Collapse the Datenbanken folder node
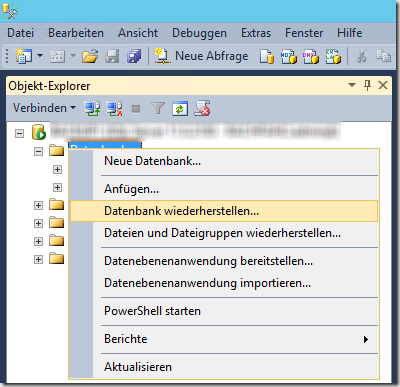 point(38,152)
